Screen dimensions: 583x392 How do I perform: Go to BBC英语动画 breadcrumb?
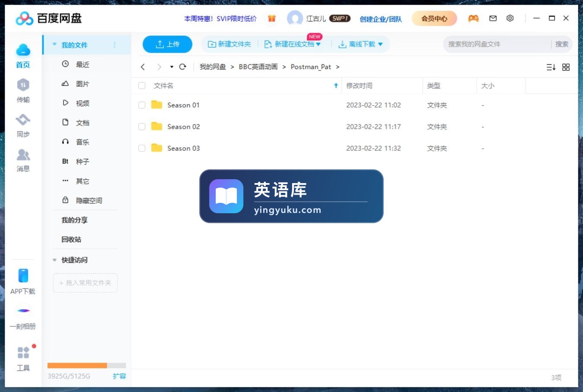point(258,67)
